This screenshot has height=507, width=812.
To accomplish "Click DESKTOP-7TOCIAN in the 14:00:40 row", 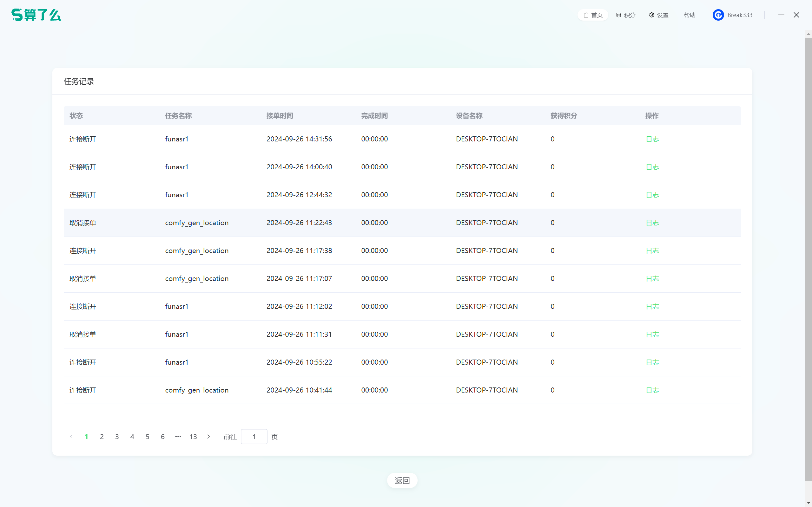I will [x=487, y=167].
